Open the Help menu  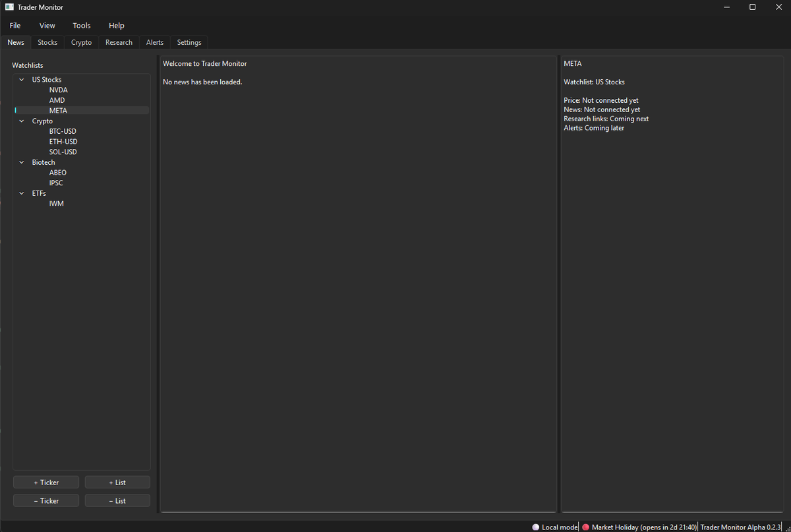(x=117, y=26)
